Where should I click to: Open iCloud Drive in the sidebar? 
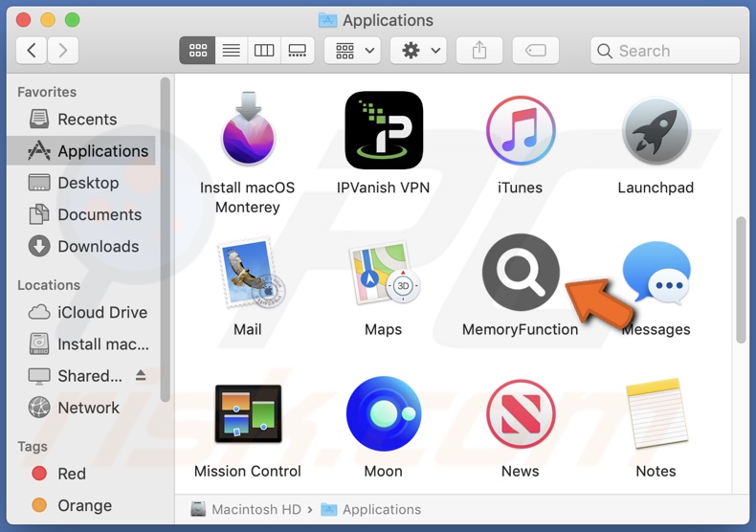coord(81,312)
